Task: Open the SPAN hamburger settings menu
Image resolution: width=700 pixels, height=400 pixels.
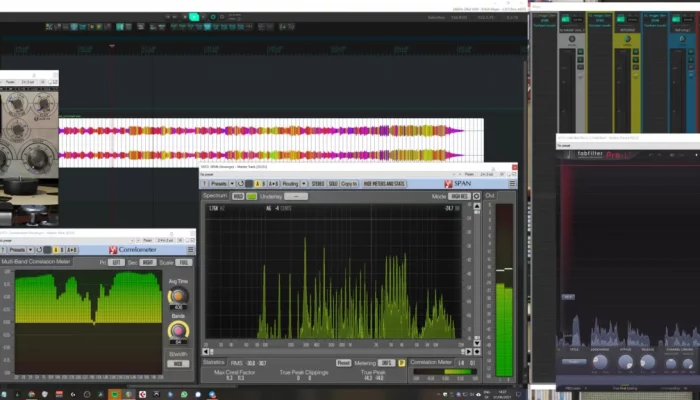Action: (x=512, y=183)
